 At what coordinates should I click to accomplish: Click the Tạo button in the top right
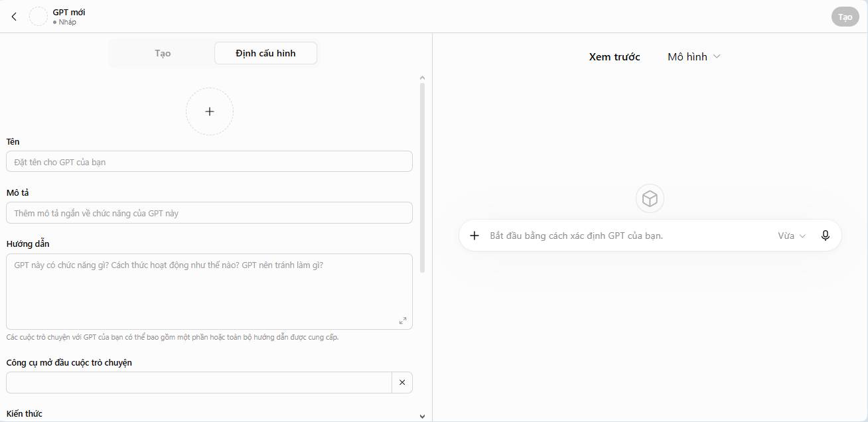pyautogui.click(x=845, y=17)
